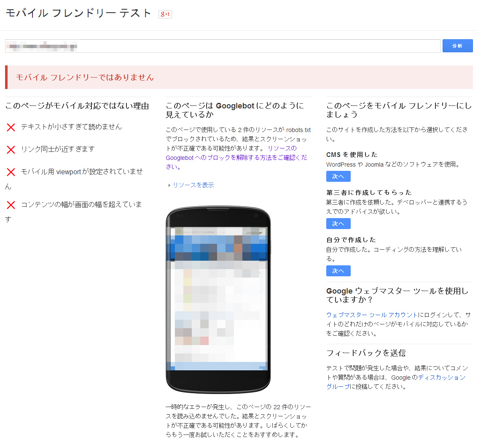
Task: Click text モバイル用 viewport が設定されていません
Action: 74,179
